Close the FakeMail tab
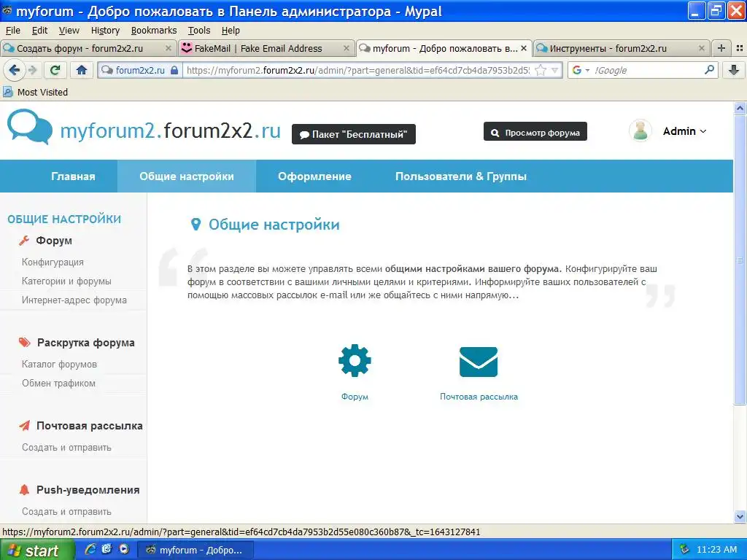 (347, 48)
